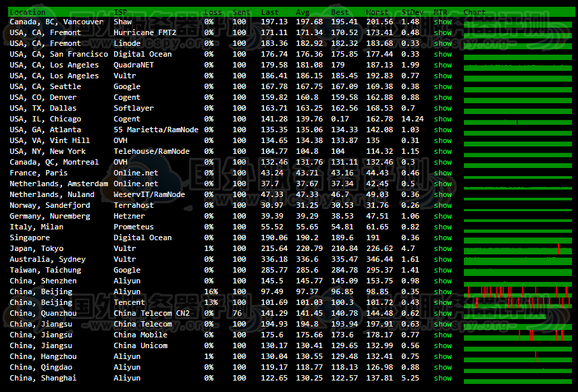Click show for Quanzhou China Telecom CN2
This screenshot has height=392, width=578.
[x=443, y=313]
